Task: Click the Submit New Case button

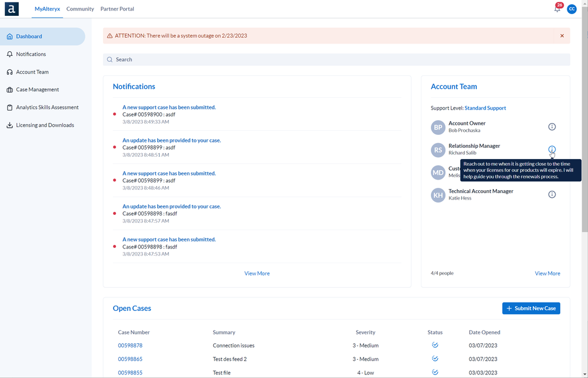Action: click(531, 309)
